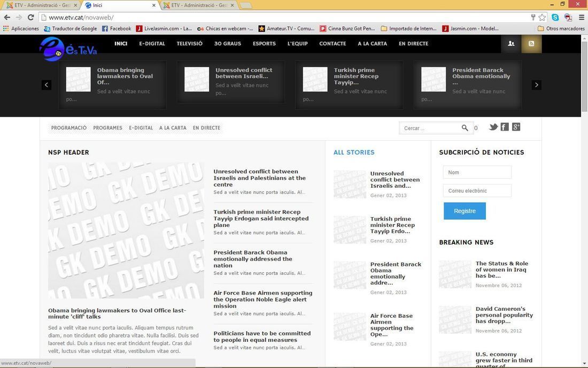The width and height of the screenshot is (588, 368).
Task: Open PROGRAMACIÓ in the secondary menu
Action: pyautogui.click(x=68, y=128)
